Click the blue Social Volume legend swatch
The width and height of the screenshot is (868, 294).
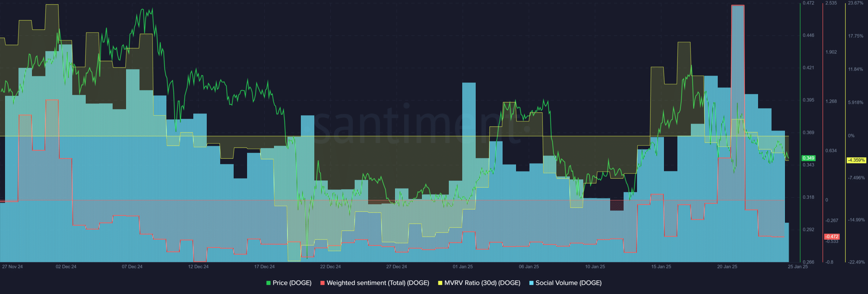coord(531,283)
